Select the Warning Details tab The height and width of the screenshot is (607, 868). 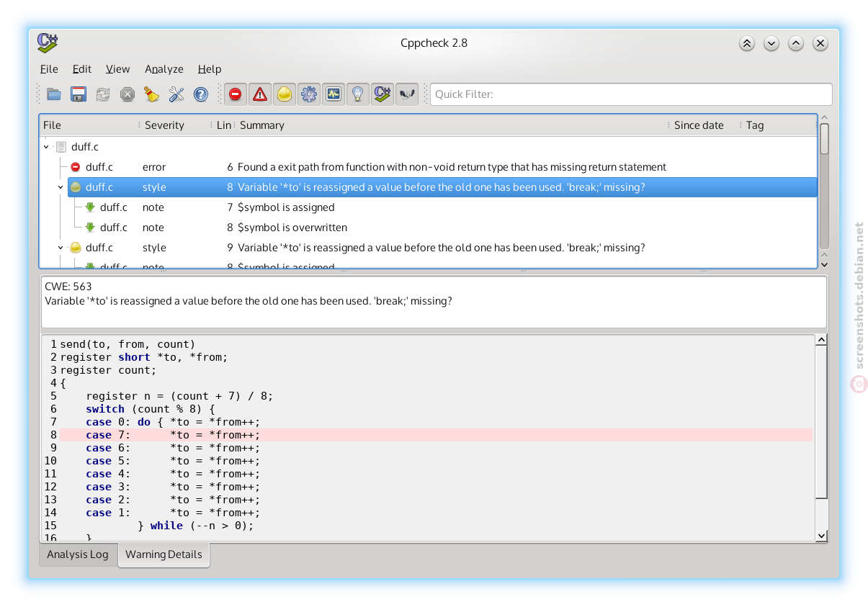pyautogui.click(x=164, y=554)
